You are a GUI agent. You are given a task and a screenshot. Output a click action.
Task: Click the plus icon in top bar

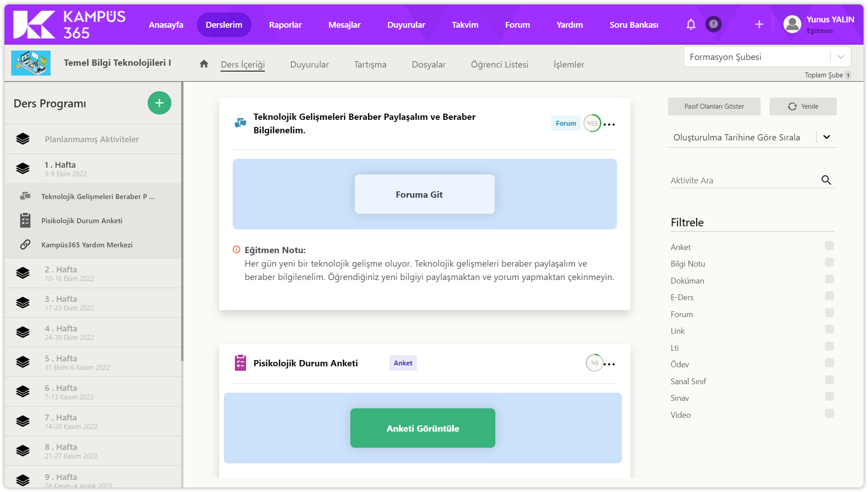tap(759, 25)
